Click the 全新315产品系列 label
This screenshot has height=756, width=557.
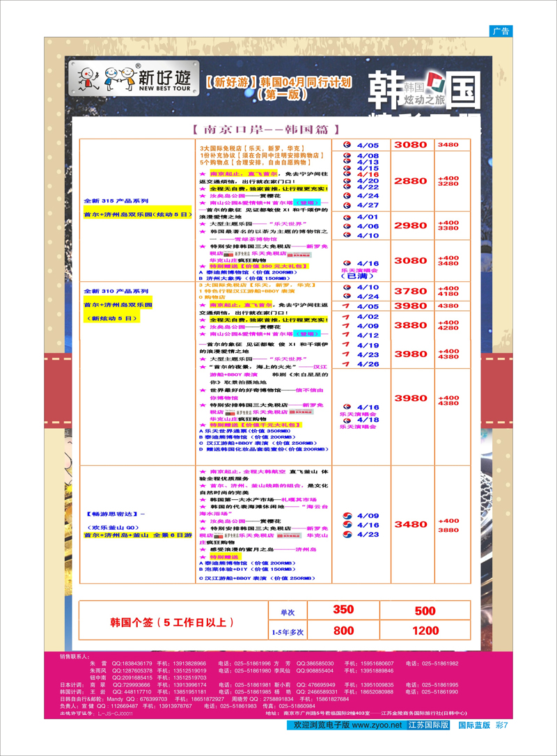pos(116,200)
